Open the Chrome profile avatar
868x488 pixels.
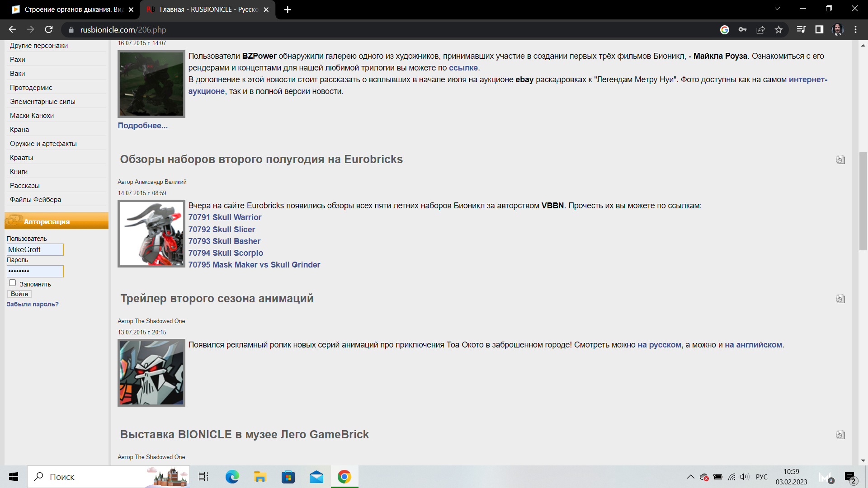(x=837, y=30)
